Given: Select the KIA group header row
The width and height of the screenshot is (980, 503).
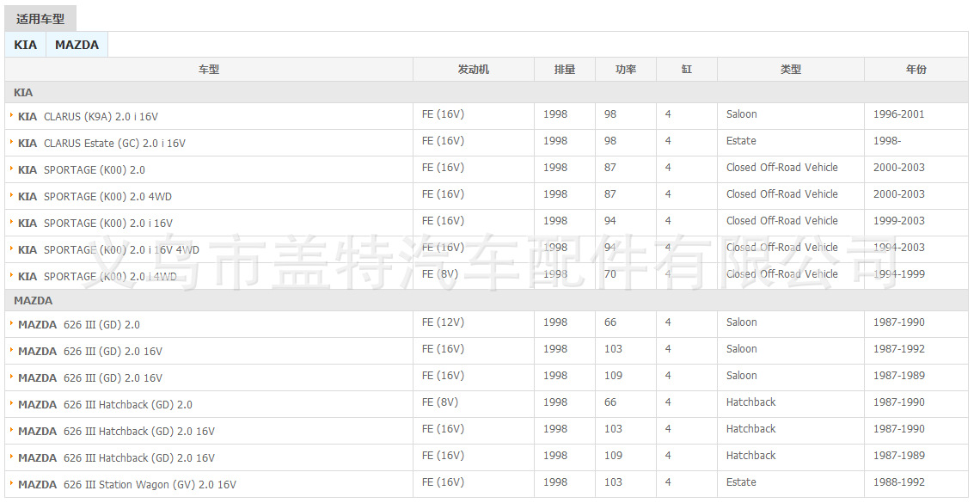Looking at the screenshot, I should [487, 93].
